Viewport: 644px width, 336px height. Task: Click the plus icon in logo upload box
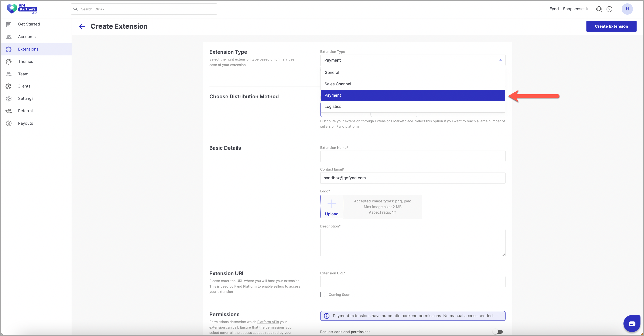(332, 203)
